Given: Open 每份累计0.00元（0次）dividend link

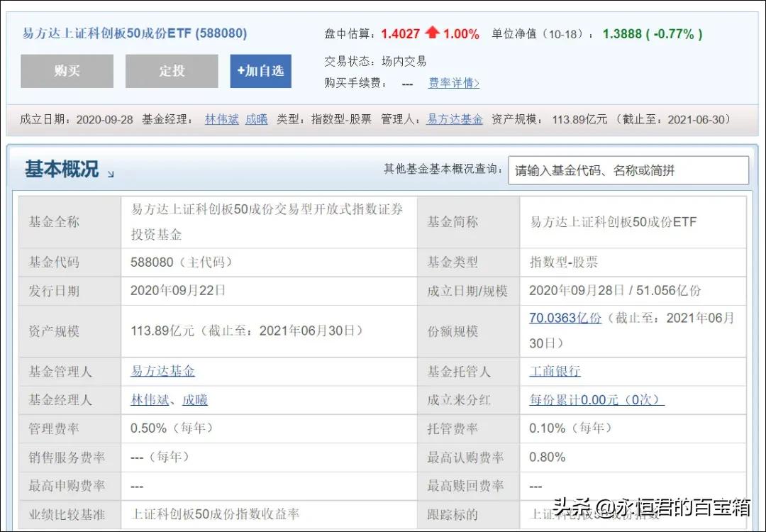Looking at the screenshot, I should tap(594, 400).
